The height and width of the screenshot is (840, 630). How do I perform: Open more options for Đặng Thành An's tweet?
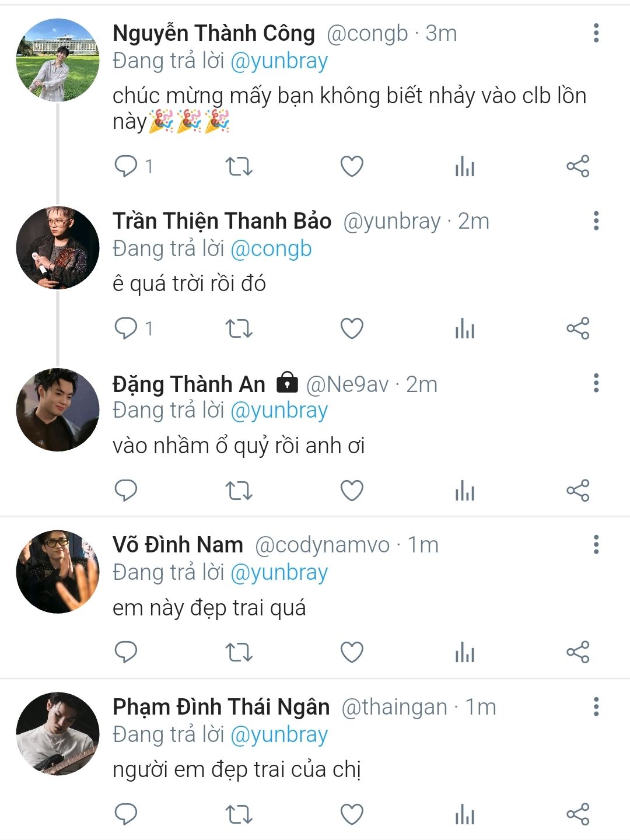click(596, 383)
